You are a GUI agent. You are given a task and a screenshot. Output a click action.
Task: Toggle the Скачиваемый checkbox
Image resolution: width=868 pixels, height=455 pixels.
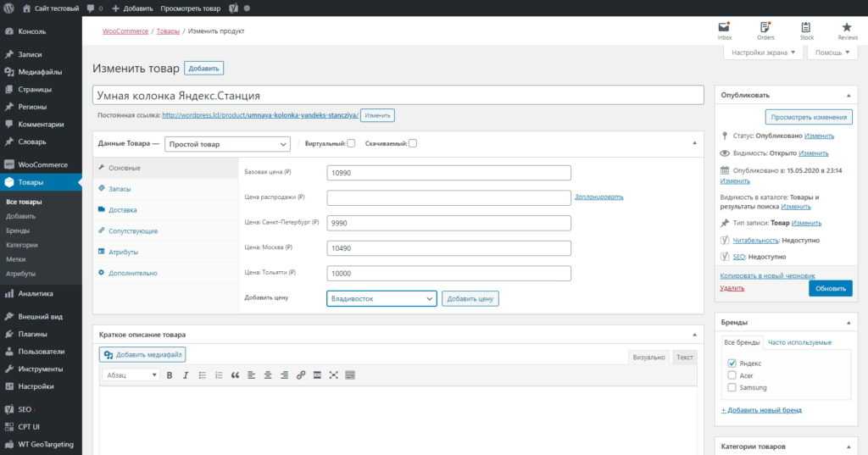413,143
